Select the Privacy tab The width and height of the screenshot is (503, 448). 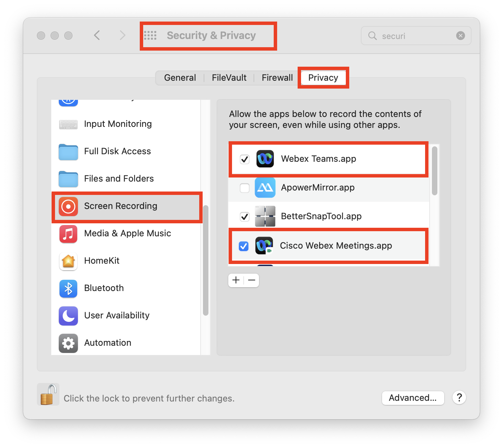click(x=323, y=78)
